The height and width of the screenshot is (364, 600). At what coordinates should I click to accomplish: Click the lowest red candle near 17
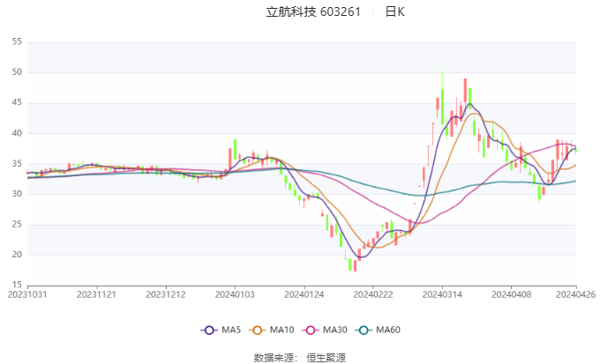pyautogui.click(x=355, y=266)
